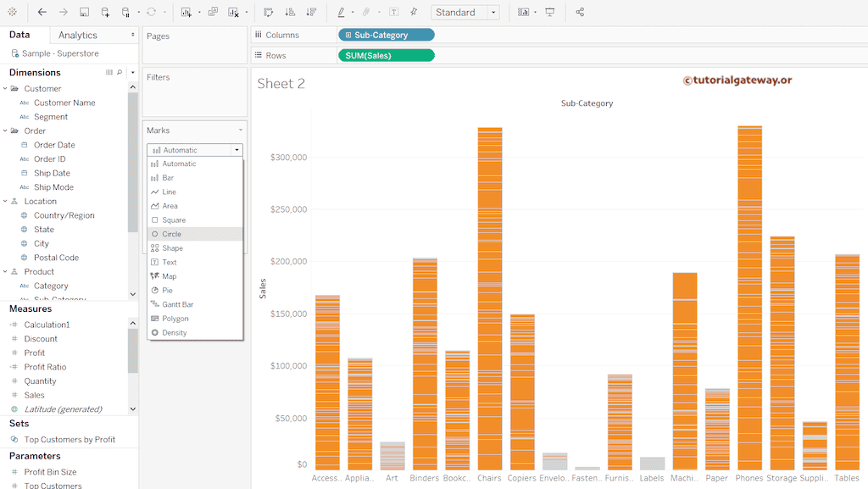Image resolution: width=868 pixels, height=489 pixels.
Task: Click the pin fix axes icon
Action: (414, 13)
